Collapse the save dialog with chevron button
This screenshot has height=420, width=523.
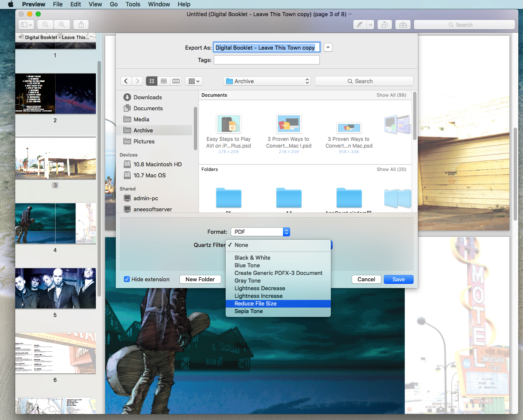pos(328,48)
